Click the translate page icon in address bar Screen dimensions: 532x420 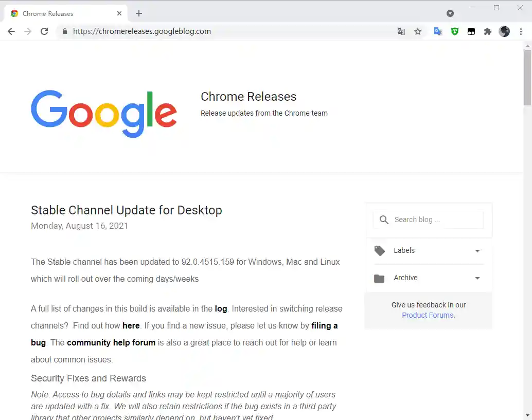coord(401,31)
